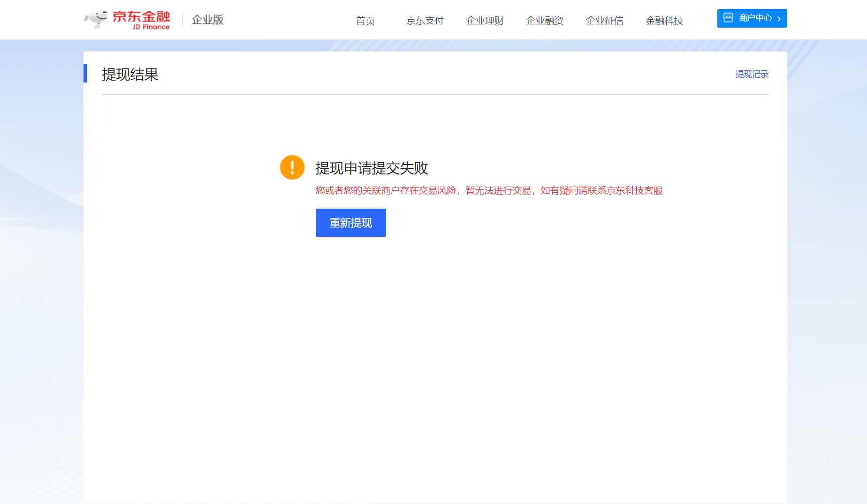
Task: Open the 企业融资 navigation item
Action: 545,21
